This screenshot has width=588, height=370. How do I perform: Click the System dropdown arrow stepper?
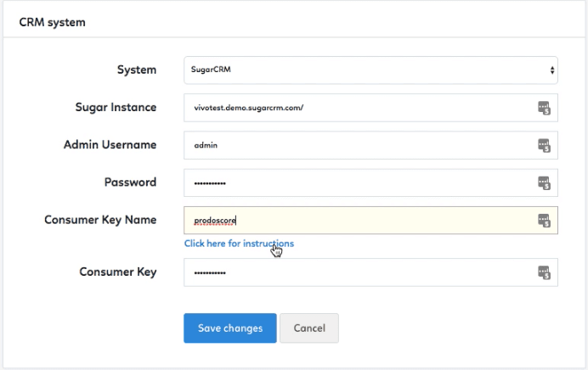point(552,70)
